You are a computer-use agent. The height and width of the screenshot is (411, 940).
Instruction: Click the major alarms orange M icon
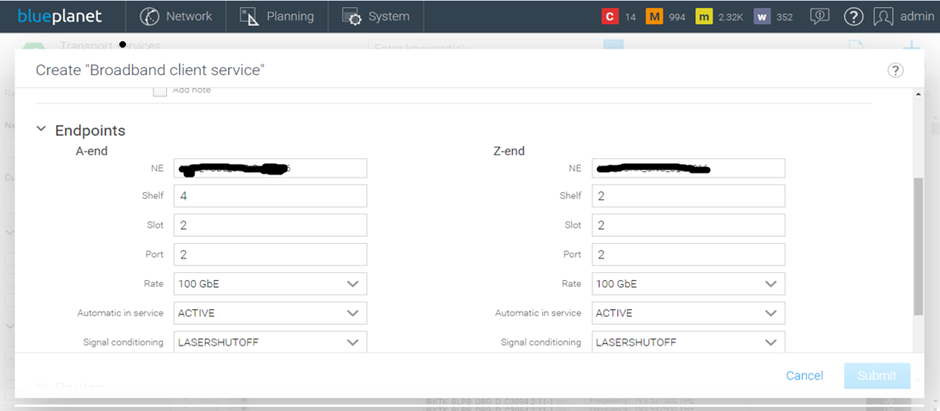(x=655, y=16)
